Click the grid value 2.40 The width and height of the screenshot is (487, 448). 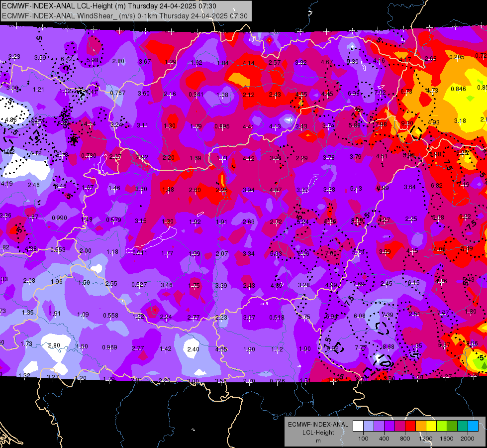193,349
